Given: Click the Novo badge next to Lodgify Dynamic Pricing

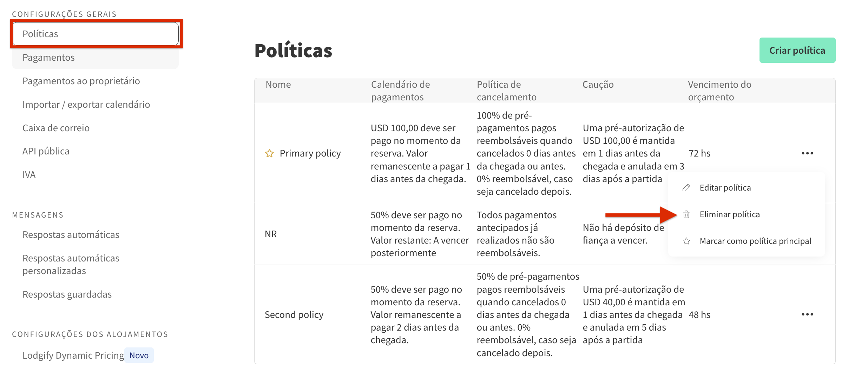Looking at the screenshot, I should click(x=139, y=355).
